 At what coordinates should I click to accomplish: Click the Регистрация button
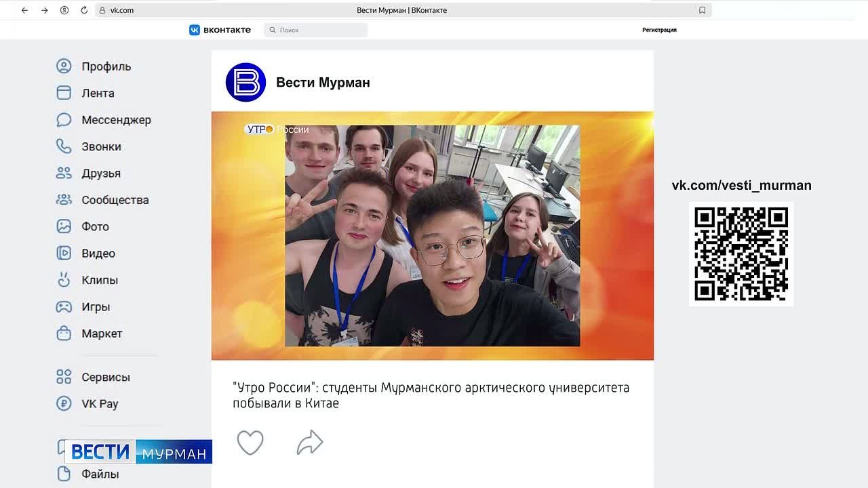659,30
